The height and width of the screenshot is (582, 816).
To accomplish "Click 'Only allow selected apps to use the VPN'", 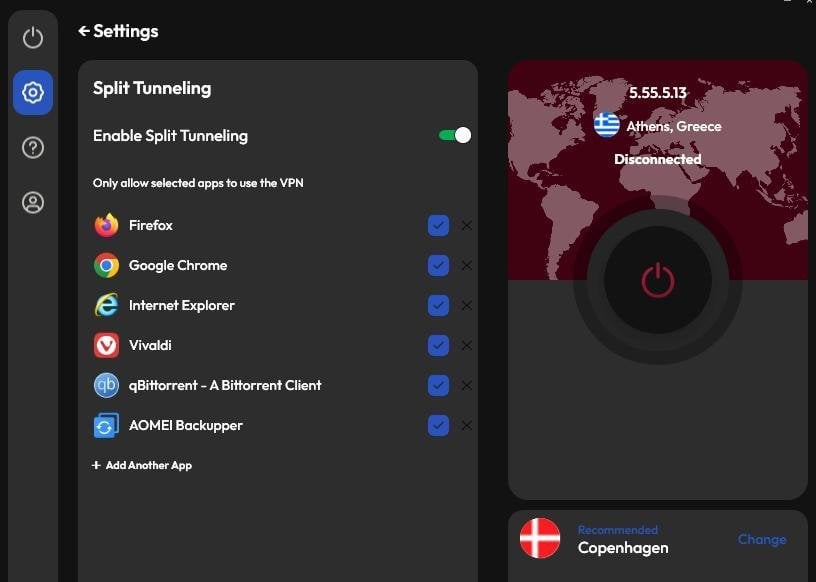I will point(198,183).
